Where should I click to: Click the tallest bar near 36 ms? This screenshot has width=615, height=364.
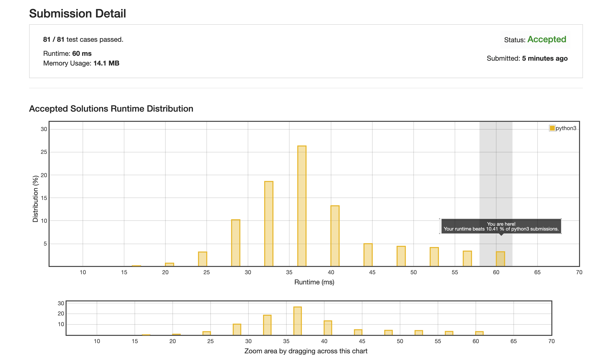coord(302,206)
